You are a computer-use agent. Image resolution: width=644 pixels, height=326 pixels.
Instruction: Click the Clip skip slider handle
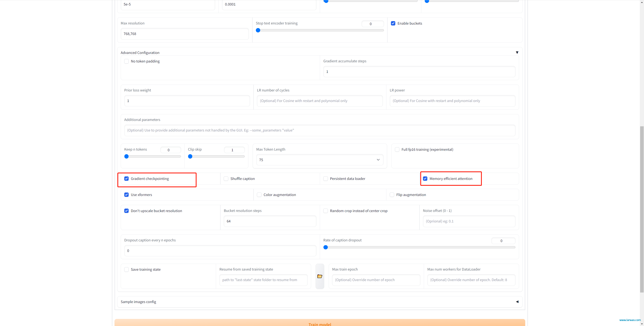pos(190,156)
